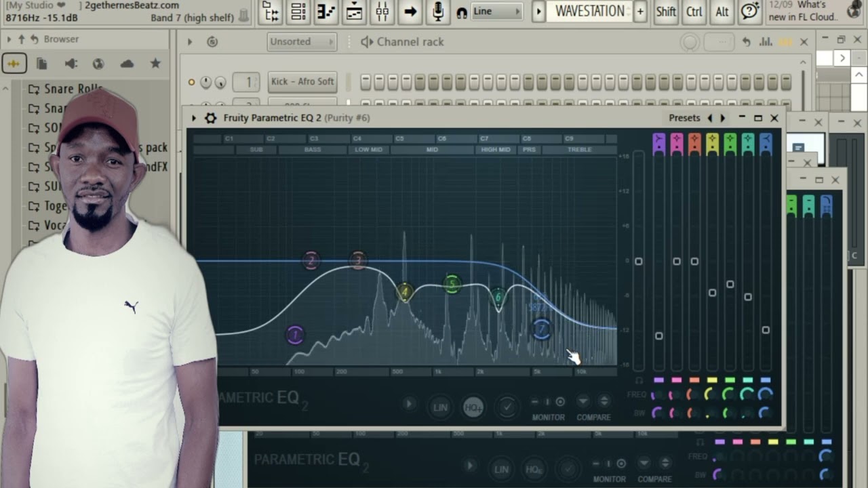This screenshot has height=488, width=868.
Task: Click the COMPARE up/down swap button
Action: tap(604, 401)
